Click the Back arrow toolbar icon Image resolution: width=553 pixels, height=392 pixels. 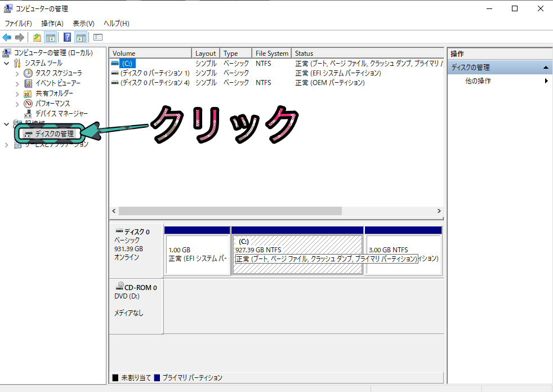pos(7,37)
